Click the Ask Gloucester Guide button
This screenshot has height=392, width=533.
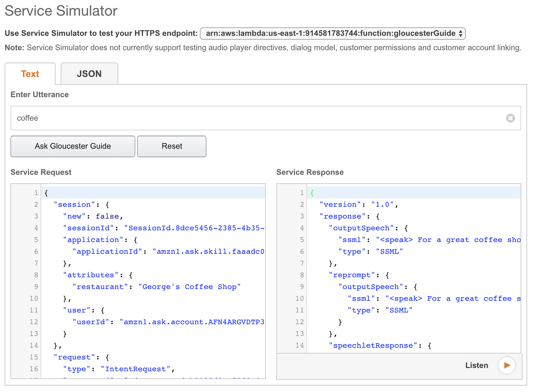(73, 146)
